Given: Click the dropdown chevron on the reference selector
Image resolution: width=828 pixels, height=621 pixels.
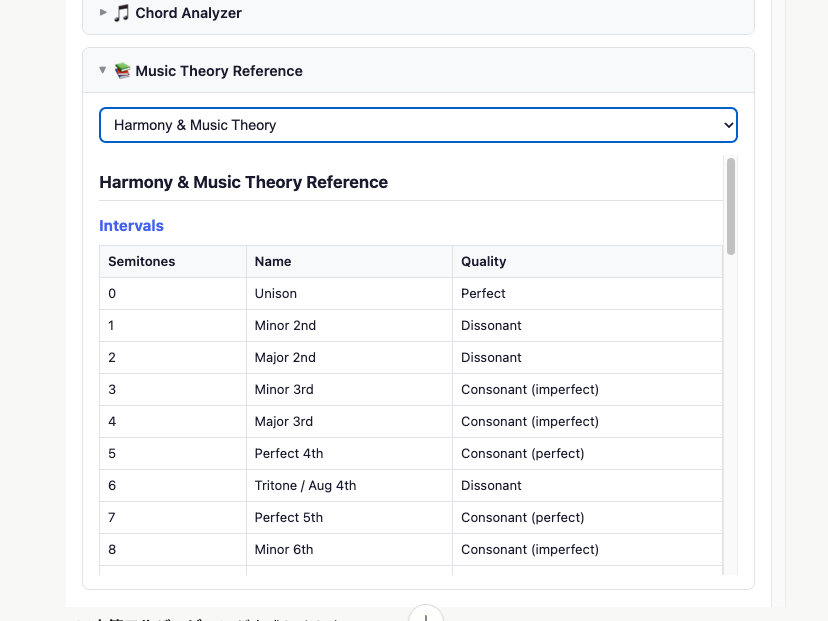Looking at the screenshot, I should click(727, 124).
